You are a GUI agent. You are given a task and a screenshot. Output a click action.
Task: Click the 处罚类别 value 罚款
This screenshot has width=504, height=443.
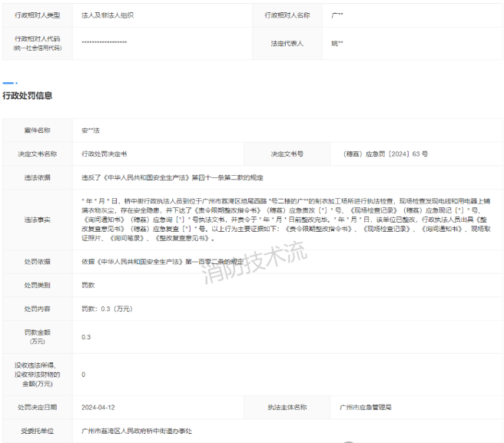pyautogui.click(x=88, y=285)
